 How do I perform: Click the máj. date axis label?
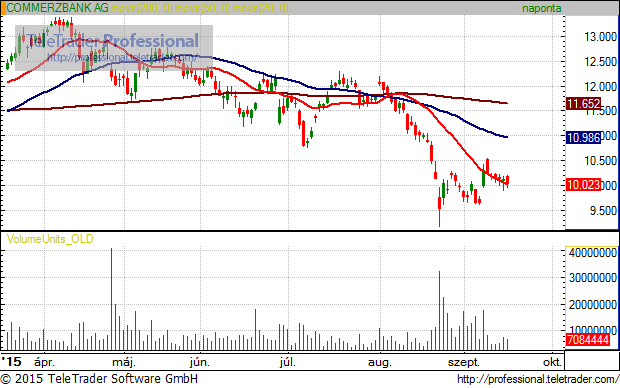click(124, 362)
